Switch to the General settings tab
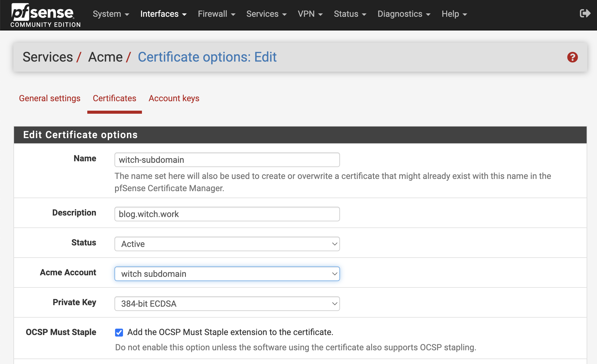The image size is (597, 364). 49,98
